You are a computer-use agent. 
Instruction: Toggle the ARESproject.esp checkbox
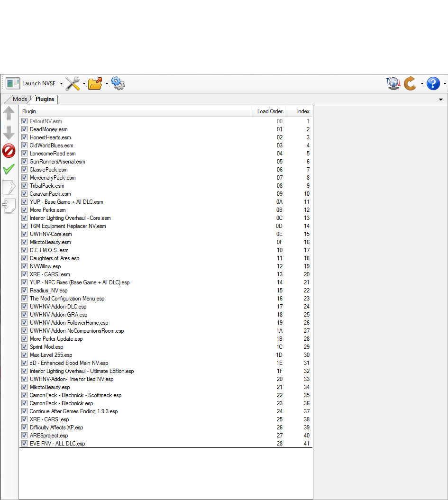coord(25,435)
